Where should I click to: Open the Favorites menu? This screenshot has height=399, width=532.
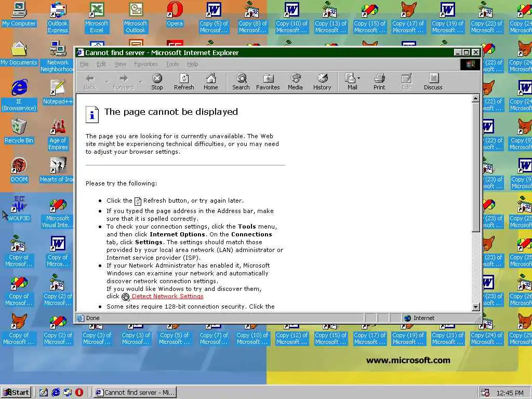pos(145,64)
